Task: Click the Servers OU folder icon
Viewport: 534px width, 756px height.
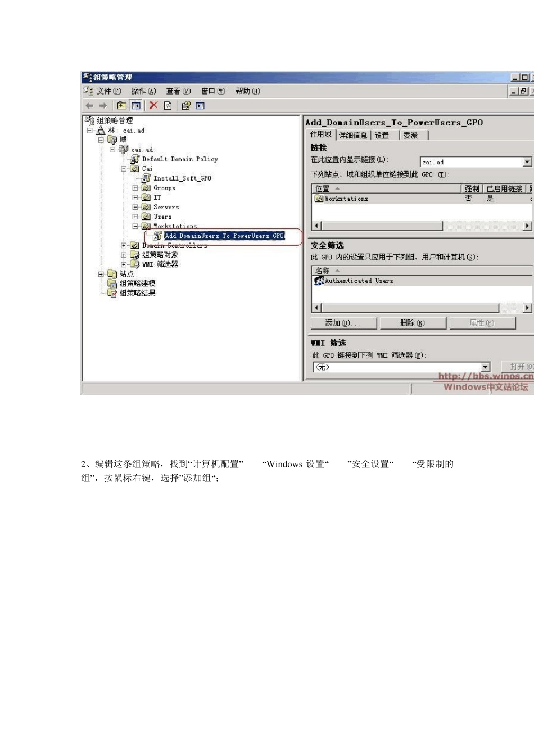Action: [146, 207]
